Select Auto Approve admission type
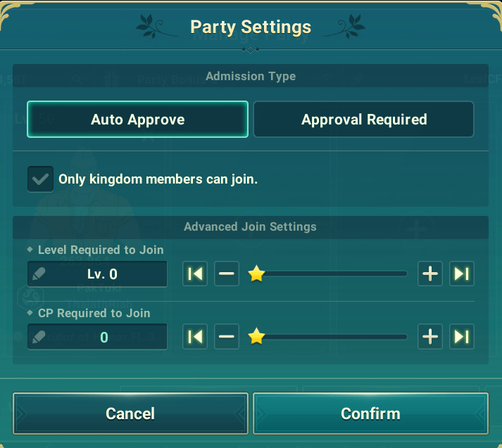 coord(138,120)
